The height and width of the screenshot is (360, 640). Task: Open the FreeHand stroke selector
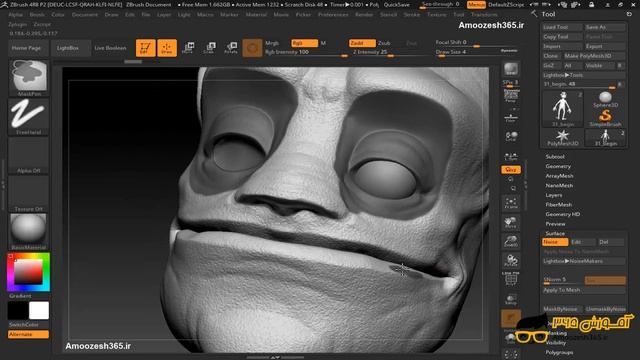(x=29, y=116)
